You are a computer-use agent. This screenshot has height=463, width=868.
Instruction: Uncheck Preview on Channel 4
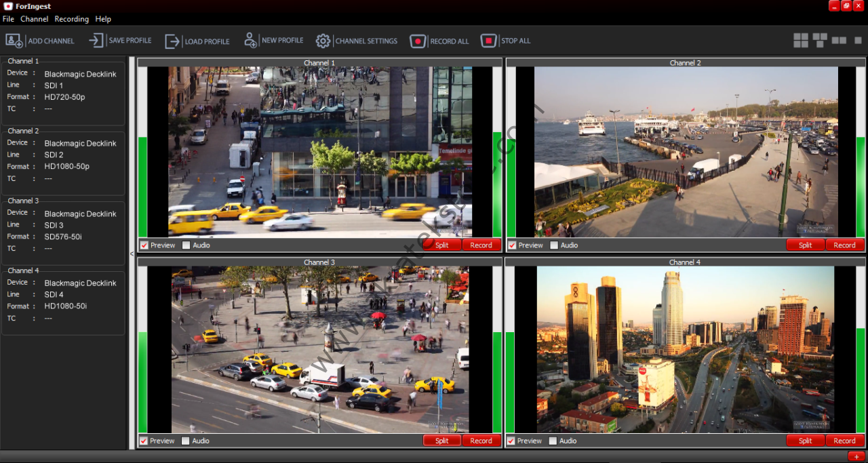click(512, 441)
